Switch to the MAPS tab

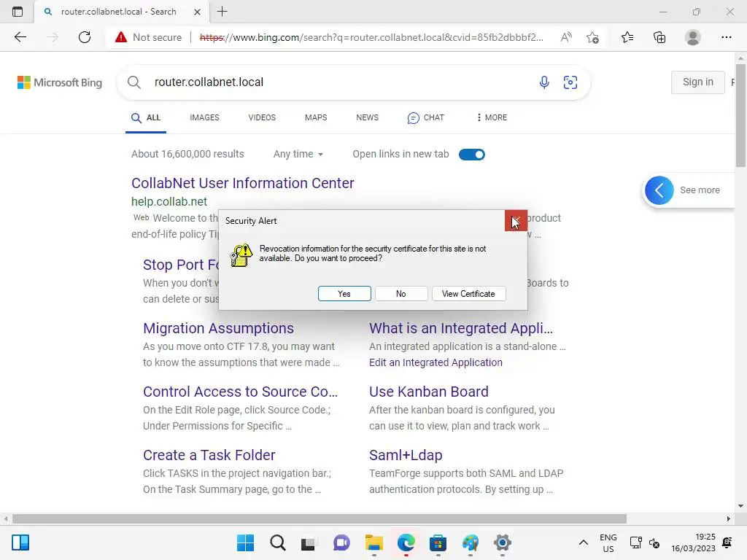tap(316, 117)
